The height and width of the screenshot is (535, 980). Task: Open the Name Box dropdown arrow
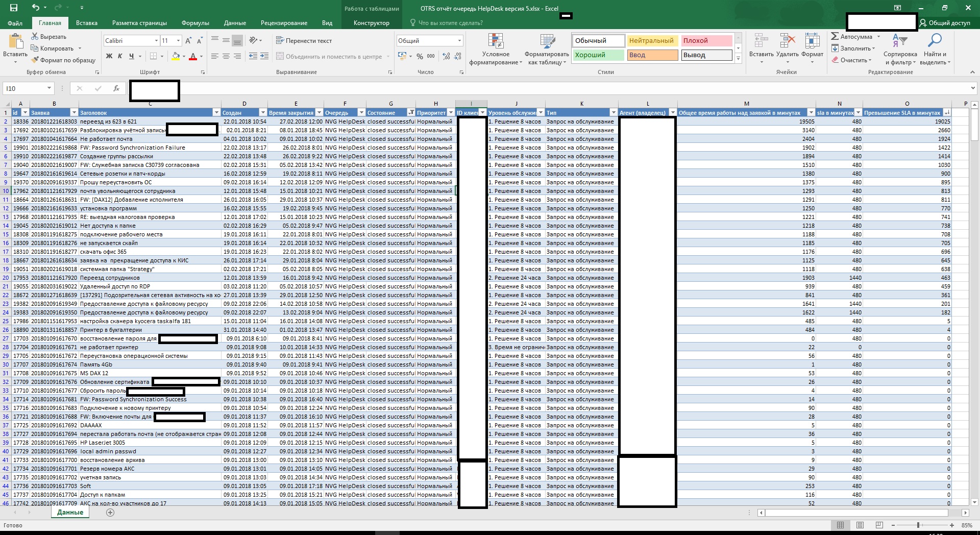click(x=49, y=88)
